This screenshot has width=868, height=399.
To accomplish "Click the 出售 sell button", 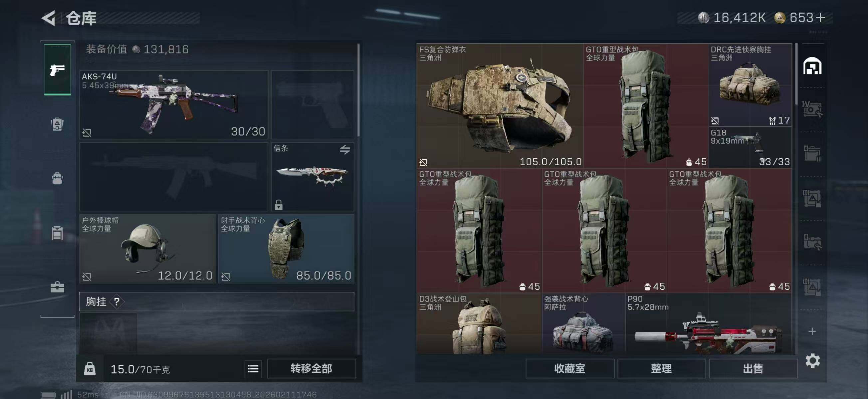I will [x=753, y=369].
